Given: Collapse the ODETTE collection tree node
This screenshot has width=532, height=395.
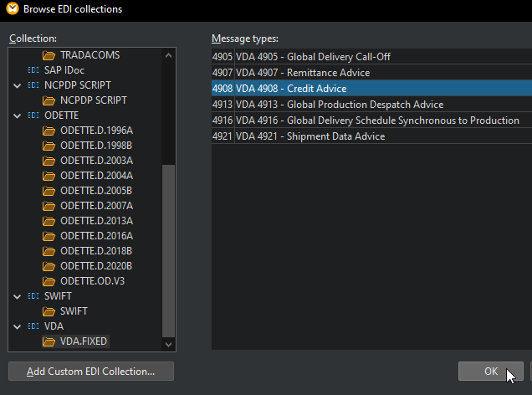Looking at the screenshot, I should click(x=18, y=115).
